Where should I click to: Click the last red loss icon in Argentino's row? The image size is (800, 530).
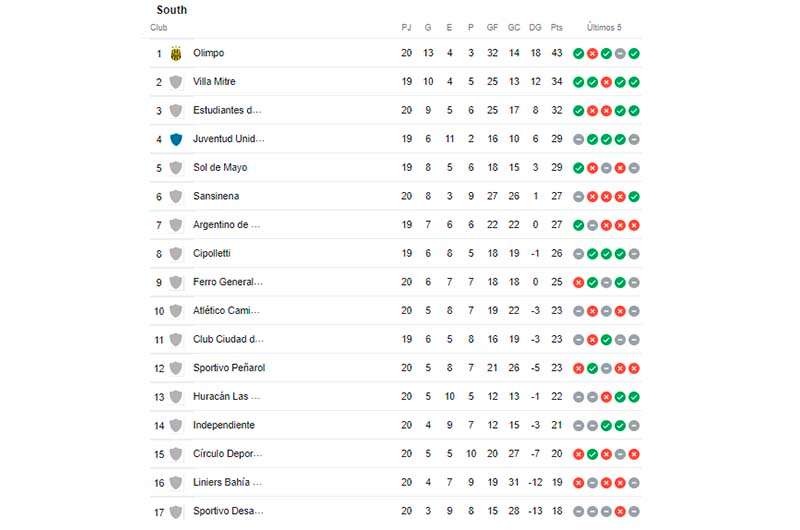(634, 225)
